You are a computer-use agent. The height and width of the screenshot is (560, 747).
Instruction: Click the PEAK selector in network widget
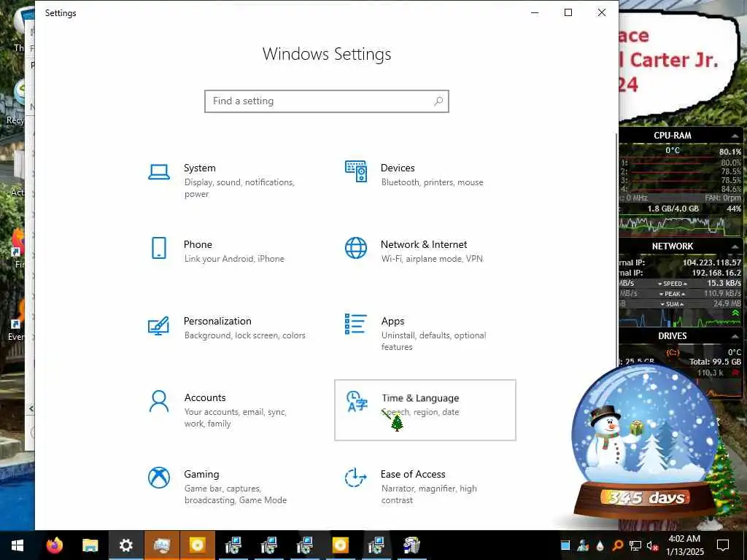point(672,294)
